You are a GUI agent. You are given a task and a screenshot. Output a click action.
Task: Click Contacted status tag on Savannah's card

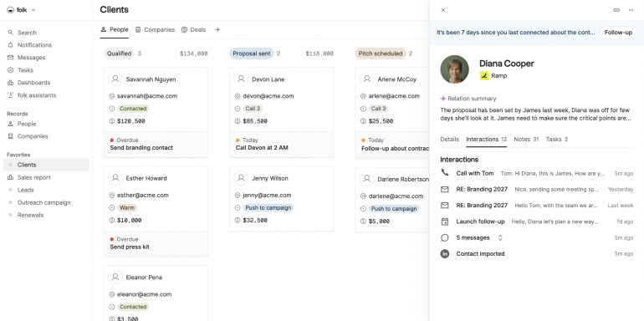(x=133, y=109)
